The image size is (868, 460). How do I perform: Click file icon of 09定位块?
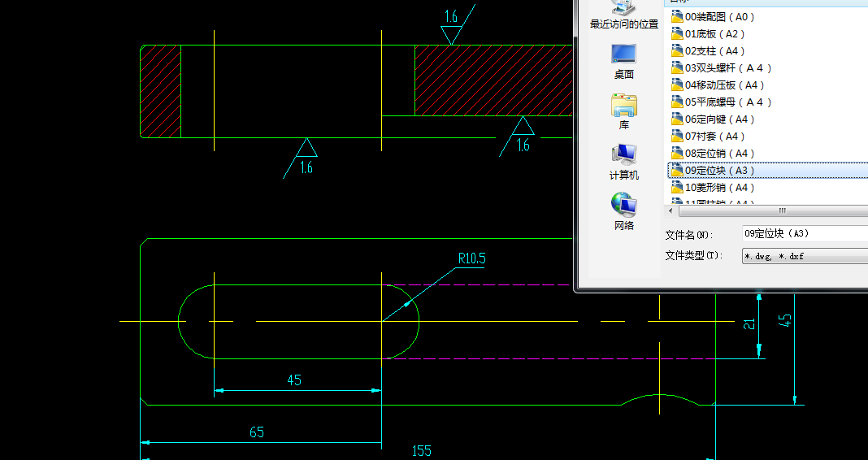tap(677, 170)
